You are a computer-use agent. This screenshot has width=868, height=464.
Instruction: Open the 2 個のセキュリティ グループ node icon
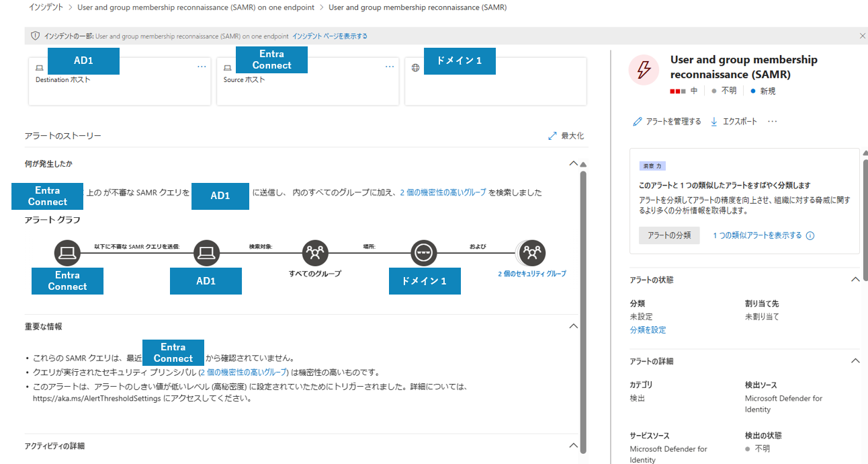(531, 252)
